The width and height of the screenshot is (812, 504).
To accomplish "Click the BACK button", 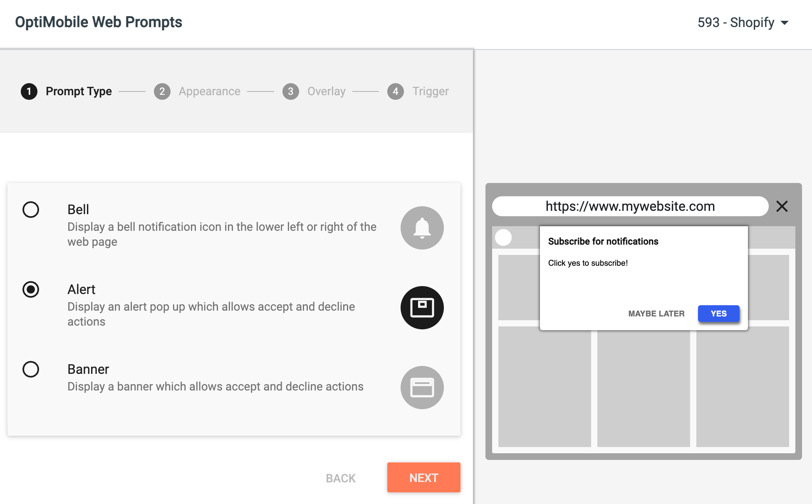I will coord(341,478).
